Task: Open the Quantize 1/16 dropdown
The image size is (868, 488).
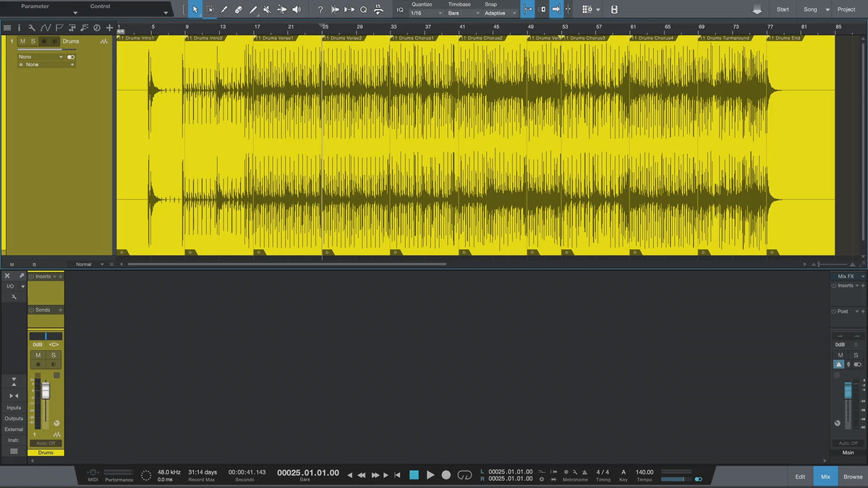Action: (426, 13)
